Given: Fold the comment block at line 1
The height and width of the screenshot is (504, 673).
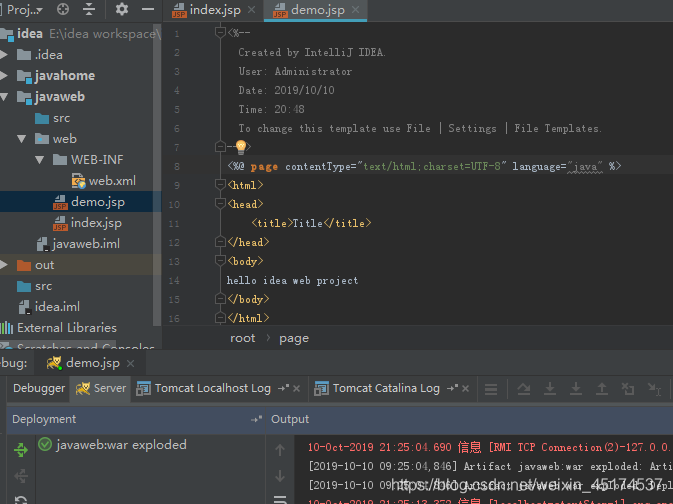Looking at the screenshot, I should click(x=220, y=32).
